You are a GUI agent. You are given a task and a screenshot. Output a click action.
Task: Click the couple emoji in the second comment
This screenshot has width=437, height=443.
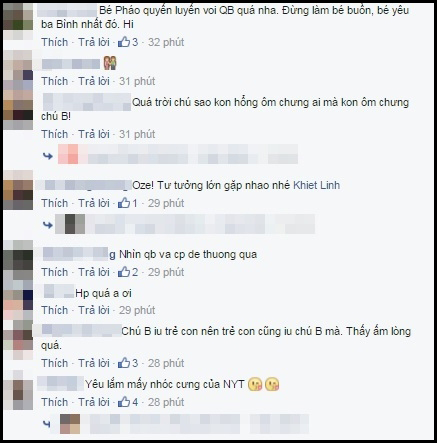(110, 63)
